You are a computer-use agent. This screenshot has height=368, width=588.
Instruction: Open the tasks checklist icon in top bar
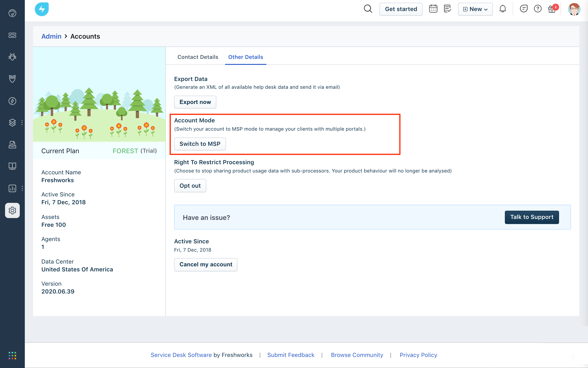click(x=447, y=9)
